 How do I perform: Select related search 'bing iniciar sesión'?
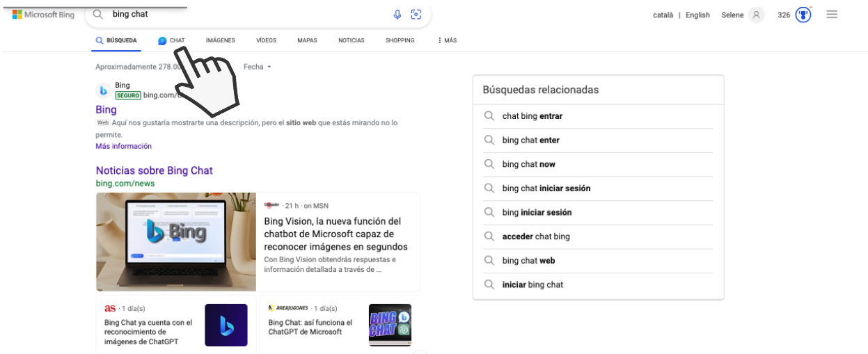[537, 212]
